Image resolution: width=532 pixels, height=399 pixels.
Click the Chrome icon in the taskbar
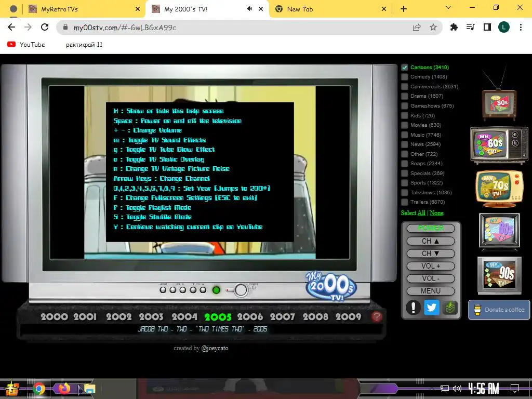(38, 389)
